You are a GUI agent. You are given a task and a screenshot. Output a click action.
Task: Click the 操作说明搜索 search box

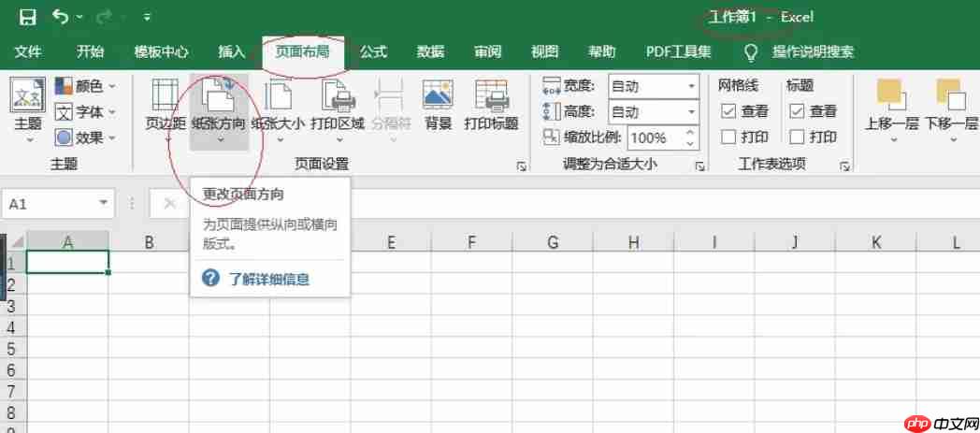click(814, 51)
